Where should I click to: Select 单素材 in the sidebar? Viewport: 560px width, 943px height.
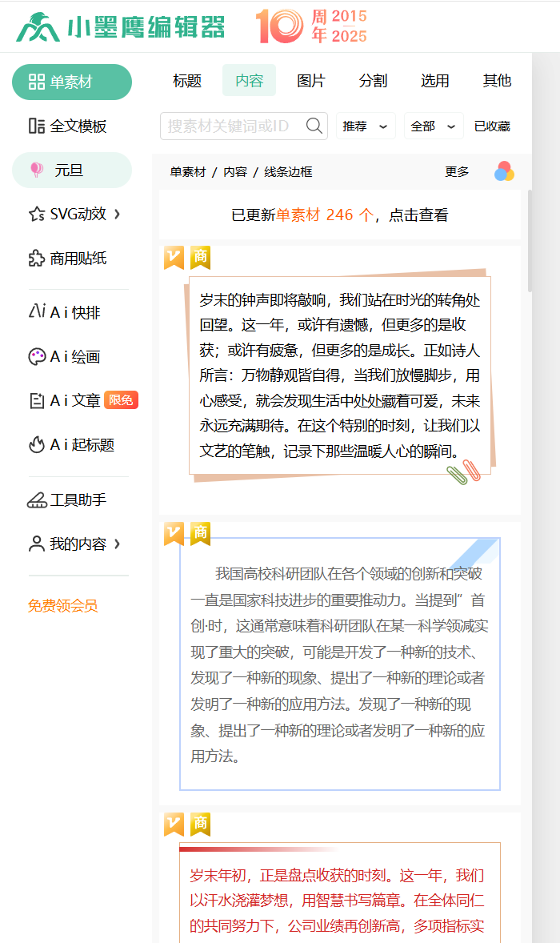point(71,82)
